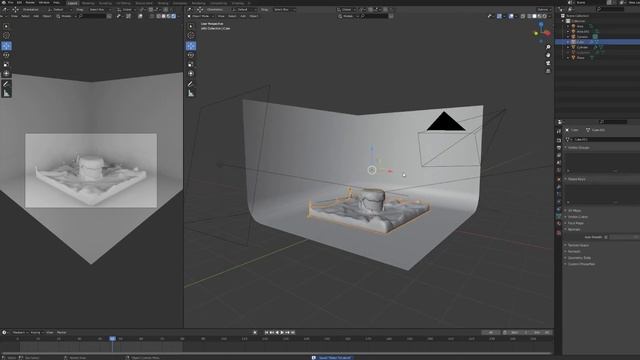Open the Physics properties tab

(559, 202)
